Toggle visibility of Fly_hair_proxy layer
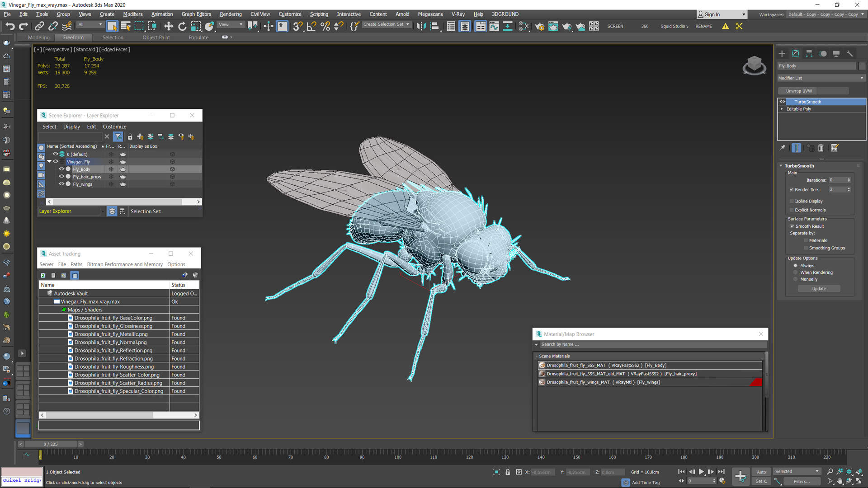The image size is (868, 488). (61, 176)
